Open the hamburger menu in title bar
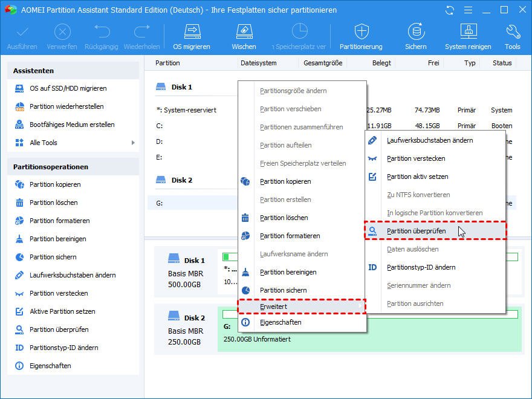 pyautogui.click(x=468, y=10)
